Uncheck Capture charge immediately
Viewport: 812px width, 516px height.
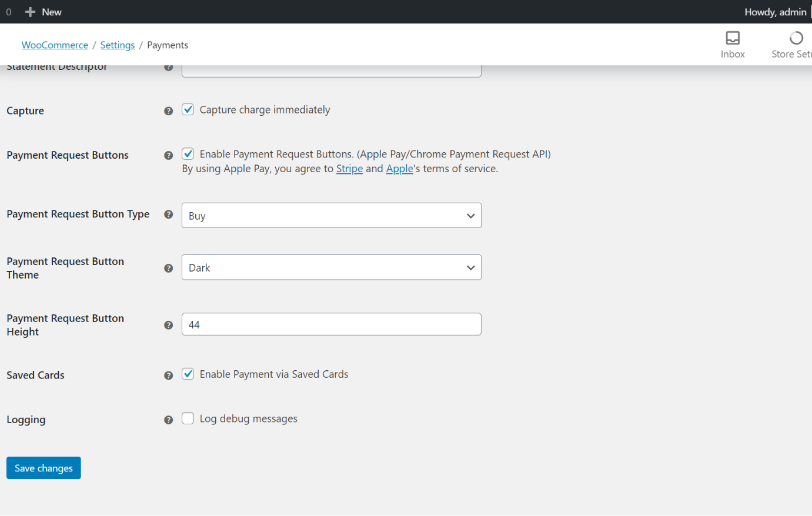tap(188, 110)
